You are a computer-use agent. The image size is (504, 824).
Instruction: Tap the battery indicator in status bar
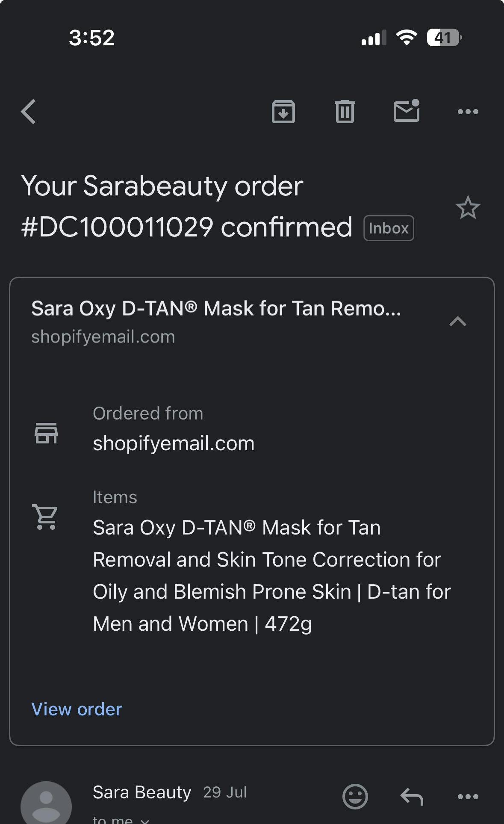444,38
